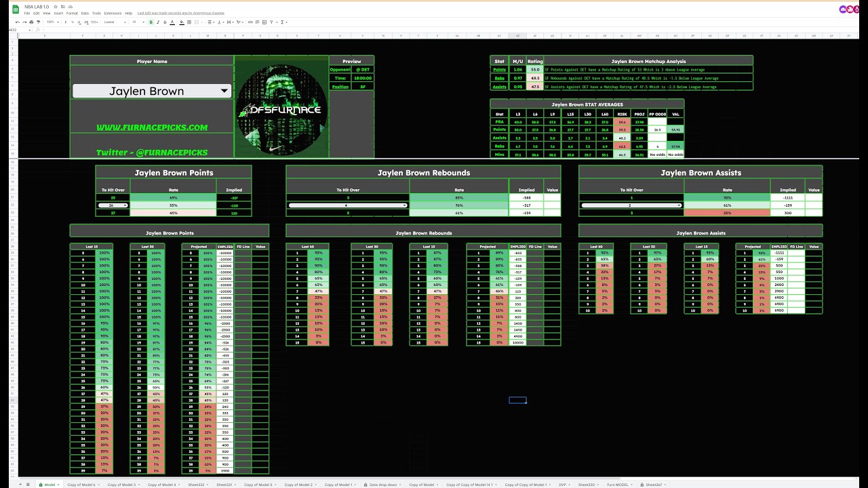The width and height of the screenshot is (868, 488).
Task: Switch to the DVP sheet tab
Action: [563, 485]
